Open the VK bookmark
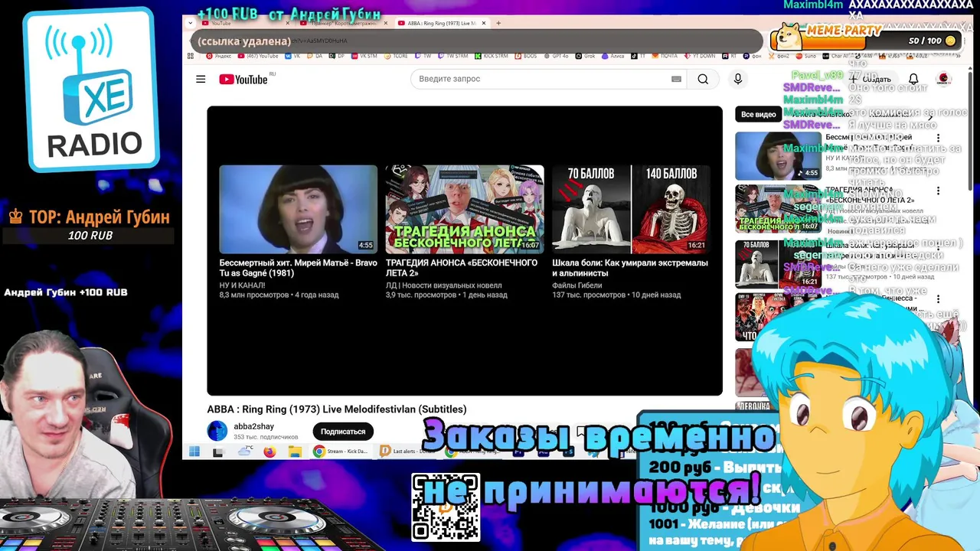Viewport: 980px width, 551px height. click(x=292, y=56)
